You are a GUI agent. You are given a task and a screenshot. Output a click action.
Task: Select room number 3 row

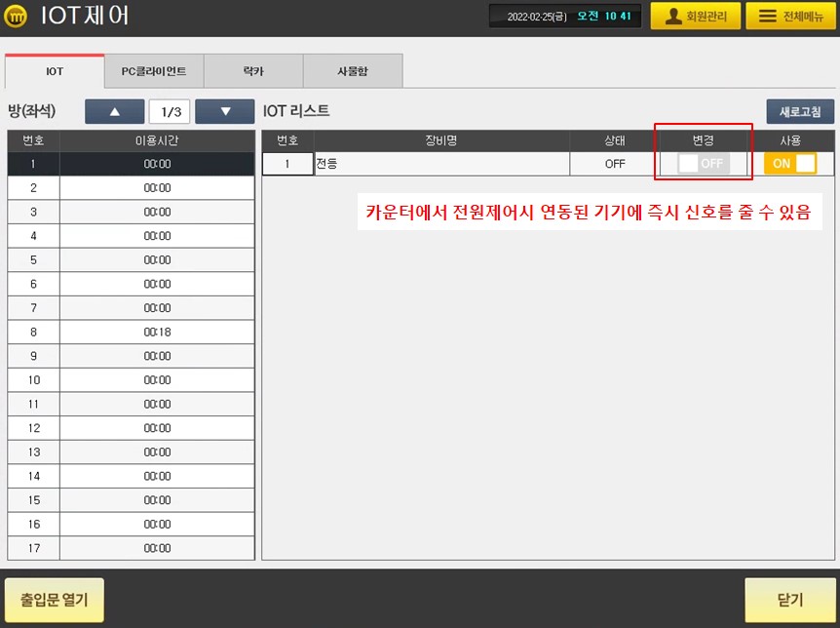(132, 212)
